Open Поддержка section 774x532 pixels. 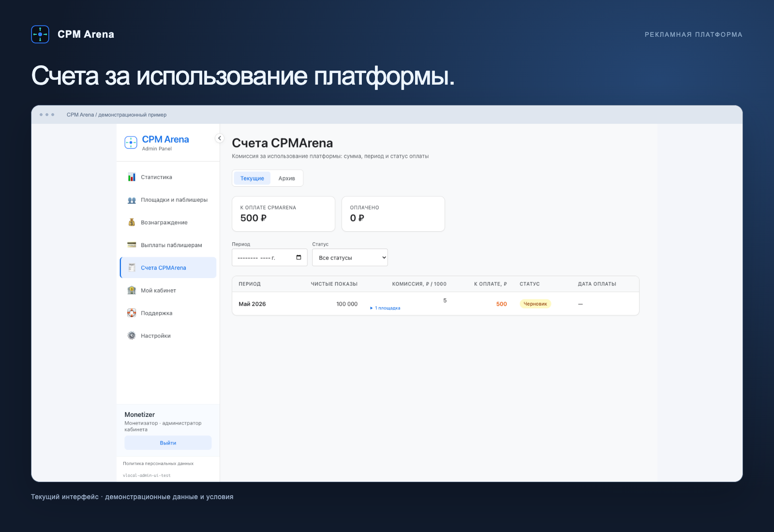tap(168, 313)
